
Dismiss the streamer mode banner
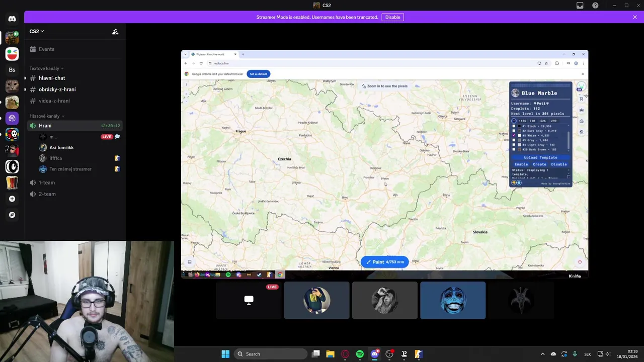[635, 17]
